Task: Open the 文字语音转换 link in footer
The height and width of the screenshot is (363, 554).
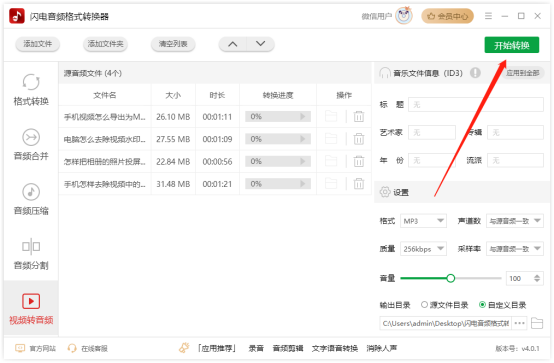Action: (x=335, y=349)
